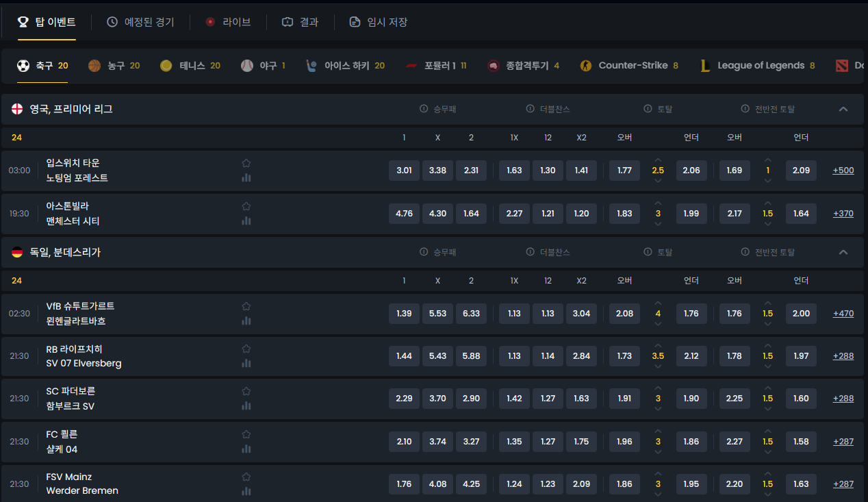Image resolution: width=868 pixels, height=502 pixels.
Task: Decrease first-half total line for FC 쾰른
Action: point(767,452)
